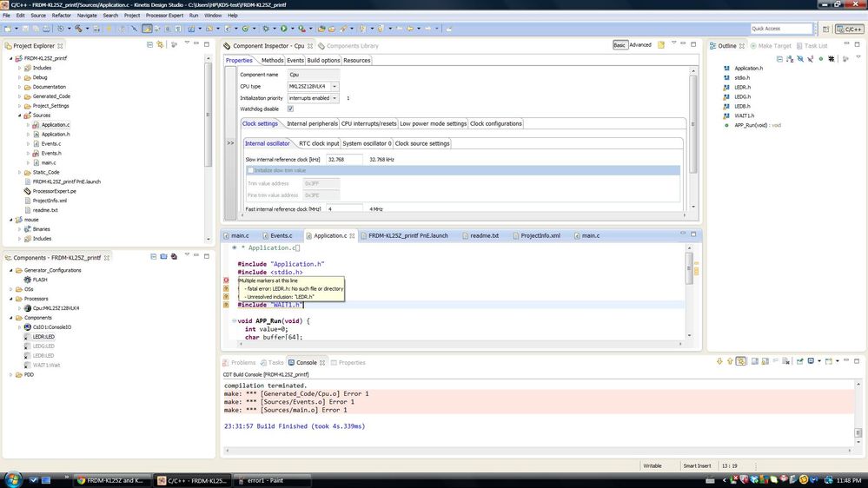Click blue folder icon in Components view toolbar
The height and width of the screenshot is (488, 868).
point(164,257)
